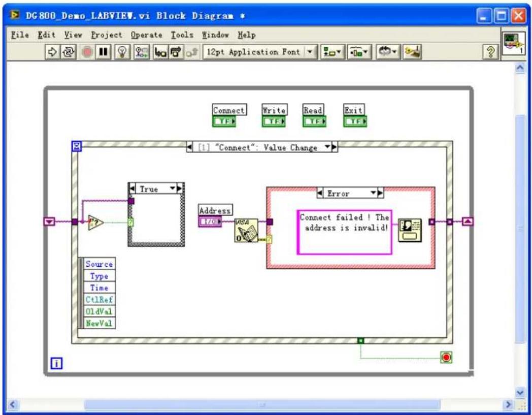Click the CtlRef event data node
Screen dimensions: 532x415
[98, 300]
